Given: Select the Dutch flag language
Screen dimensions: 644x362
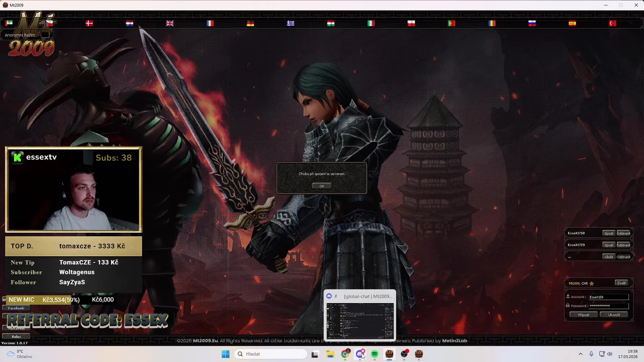Looking at the screenshot, I should 130,23.
